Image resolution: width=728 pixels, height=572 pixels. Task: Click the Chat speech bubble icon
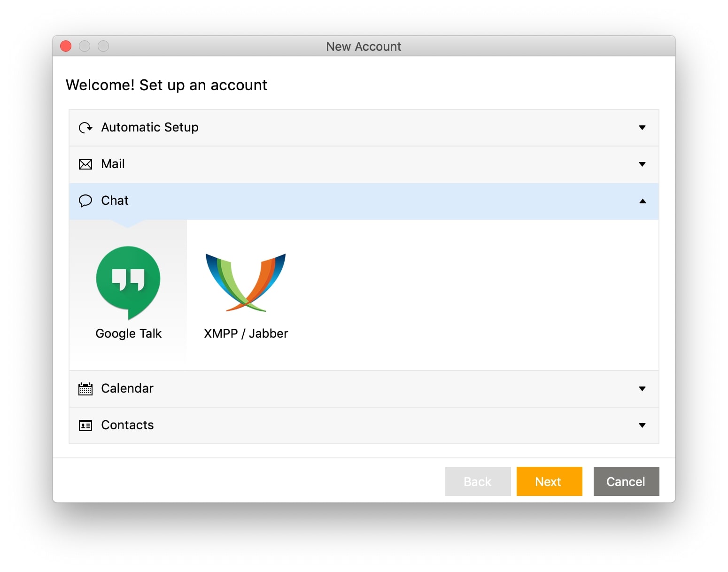85,201
